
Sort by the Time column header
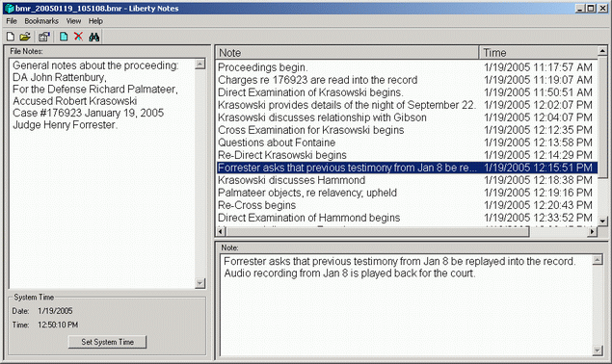(x=538, y=53)
